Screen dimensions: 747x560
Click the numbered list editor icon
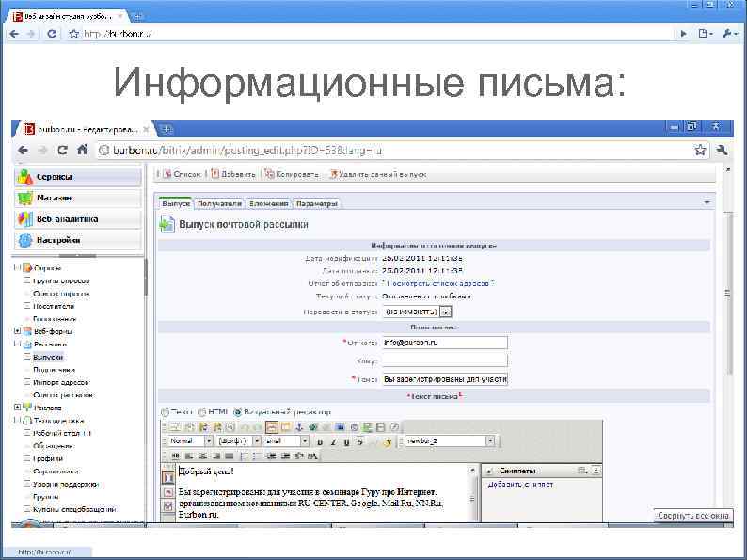coord(244,456)
